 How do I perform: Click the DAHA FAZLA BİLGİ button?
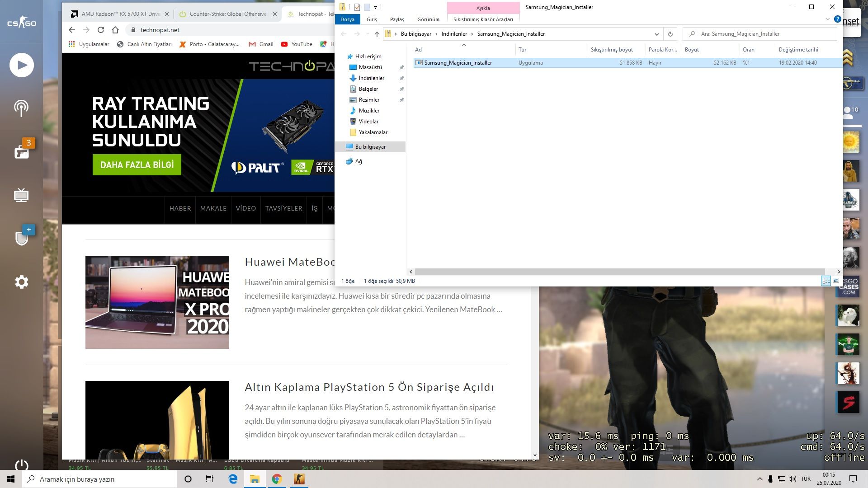coord(137,165)
